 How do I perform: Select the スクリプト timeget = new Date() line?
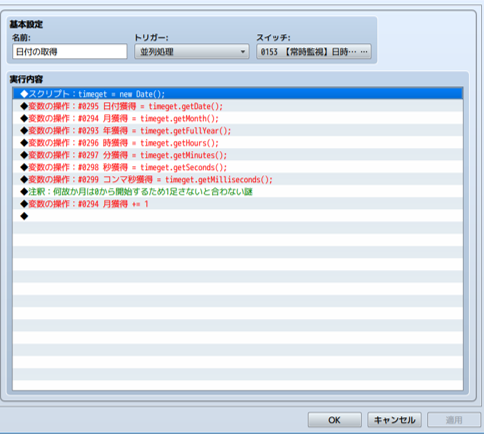[x=238, y=94]
